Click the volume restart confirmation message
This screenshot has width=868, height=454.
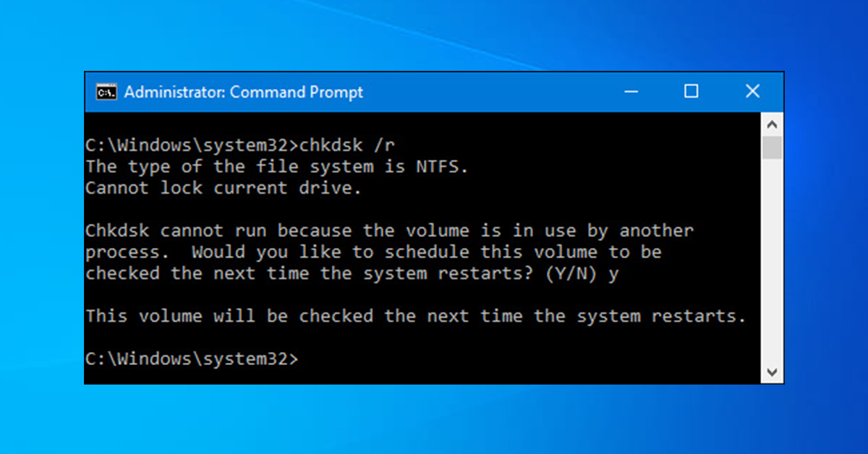coord(416,316)
